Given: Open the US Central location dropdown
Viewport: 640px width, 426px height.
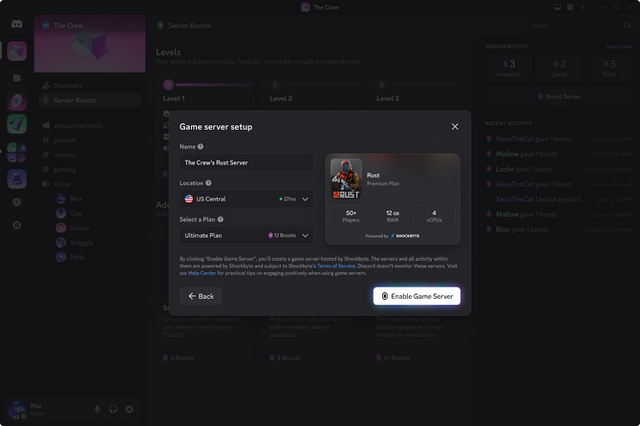Looking at the screenshot, I should [246, 199].
